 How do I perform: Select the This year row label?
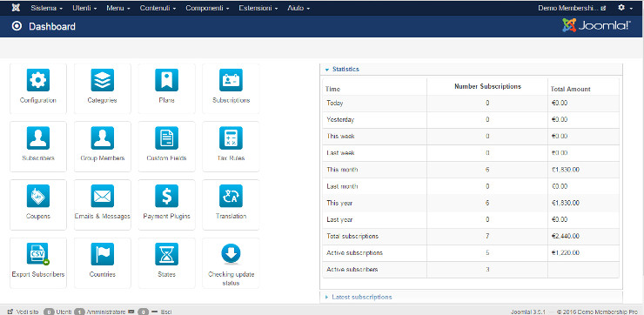339,203
